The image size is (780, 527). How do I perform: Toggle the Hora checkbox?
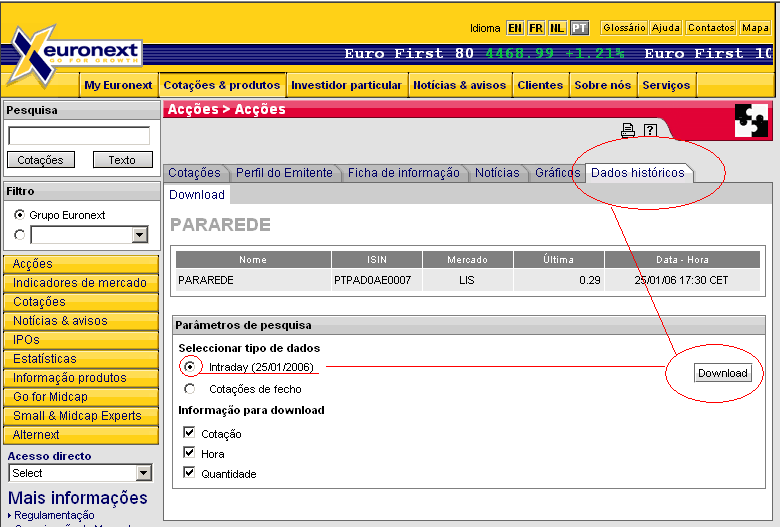tap(189, 452)
